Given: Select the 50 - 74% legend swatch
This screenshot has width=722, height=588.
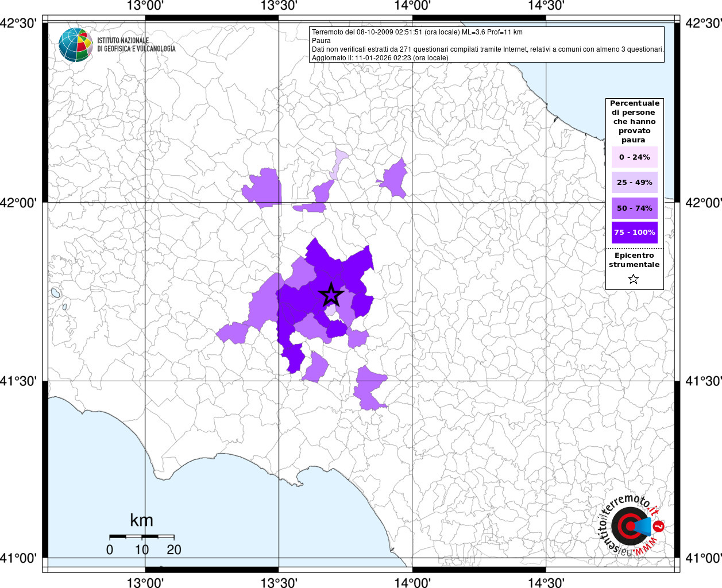Looking at the screenshot, I should [x=635, y=208].
